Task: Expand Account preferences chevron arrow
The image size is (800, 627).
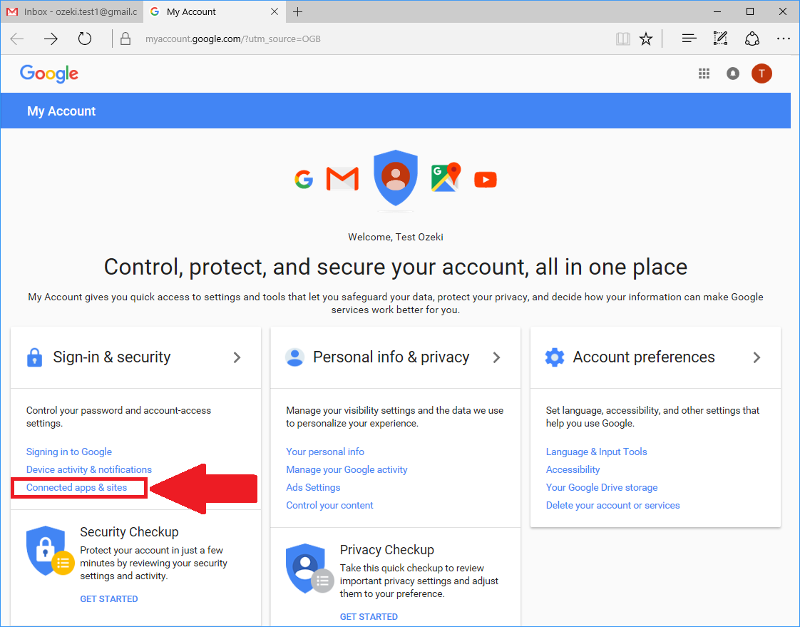Action: (x=756, y=357)
